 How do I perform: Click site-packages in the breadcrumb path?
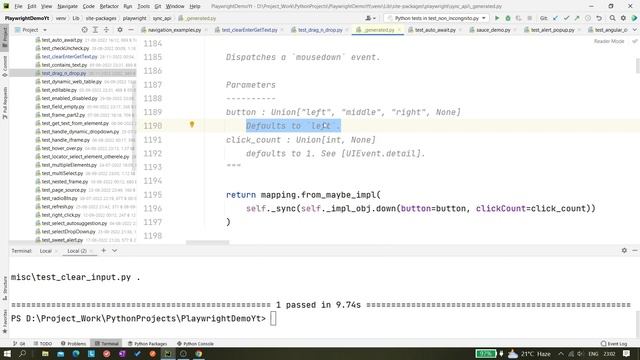pos(101,18)
